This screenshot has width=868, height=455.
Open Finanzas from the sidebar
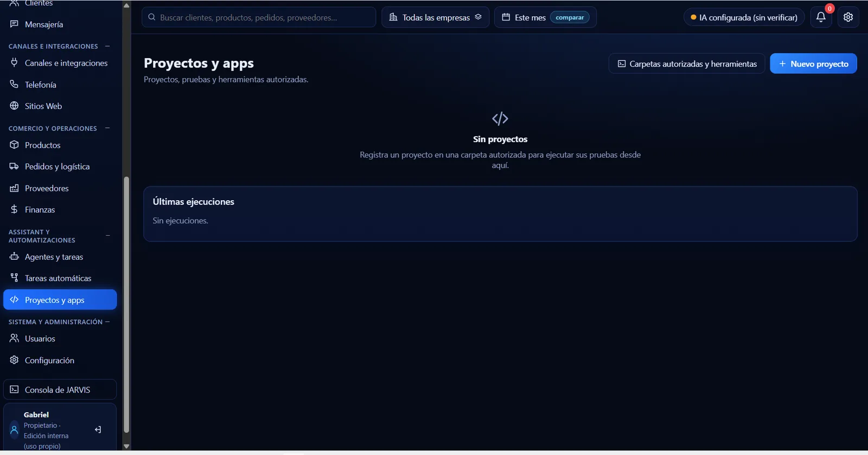coord(60,209)
